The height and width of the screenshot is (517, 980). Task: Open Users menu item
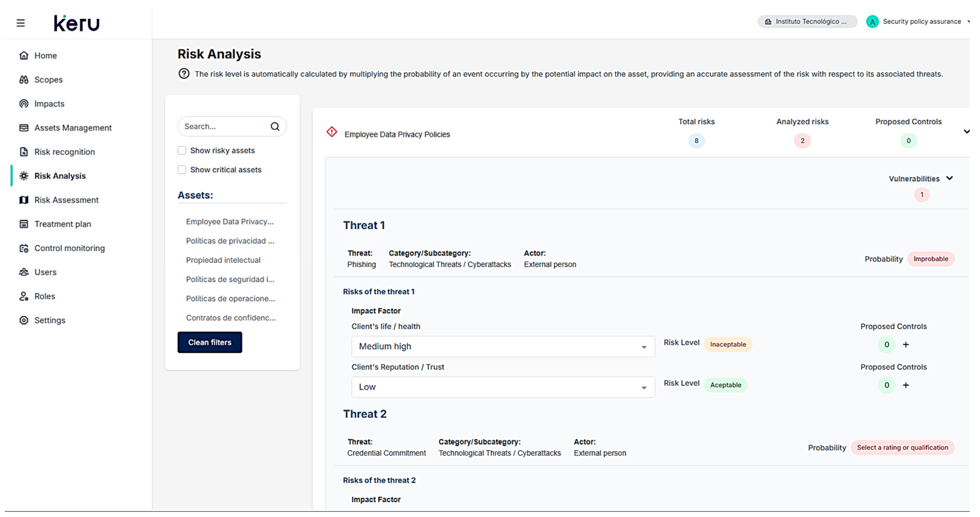pos(45,272)
